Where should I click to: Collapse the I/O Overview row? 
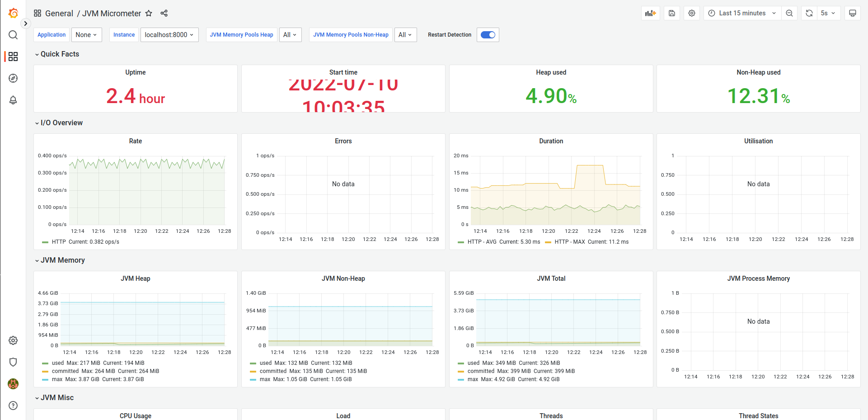tap(59, 123)
